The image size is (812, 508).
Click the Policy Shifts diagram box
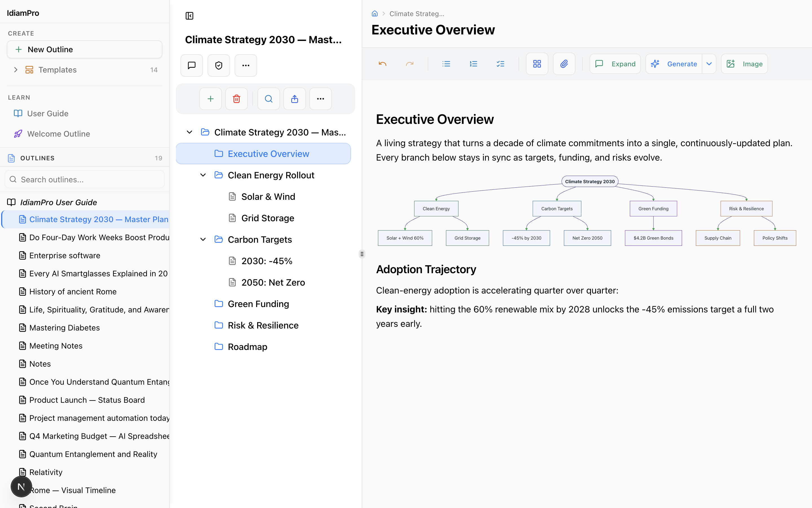pyautogui.click(x=775, y=238)
